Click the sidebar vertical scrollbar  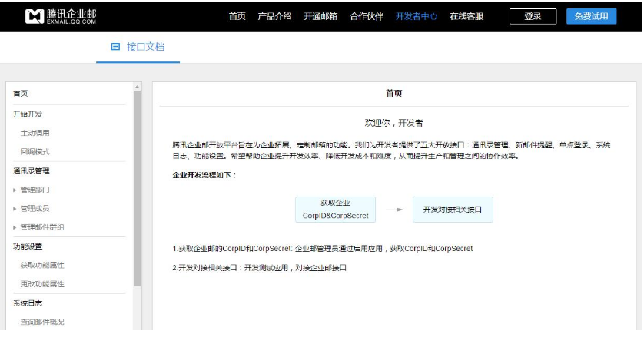coord(138,184)
